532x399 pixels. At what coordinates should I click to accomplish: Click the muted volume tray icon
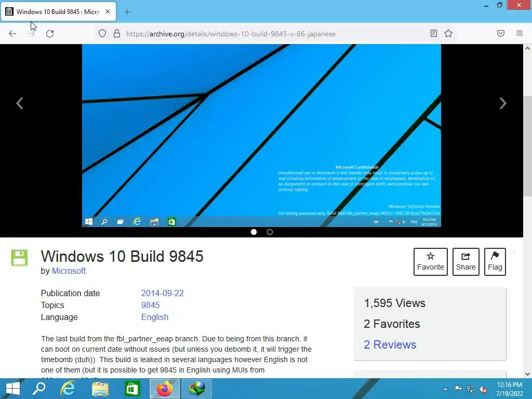[x=483, y=389]
